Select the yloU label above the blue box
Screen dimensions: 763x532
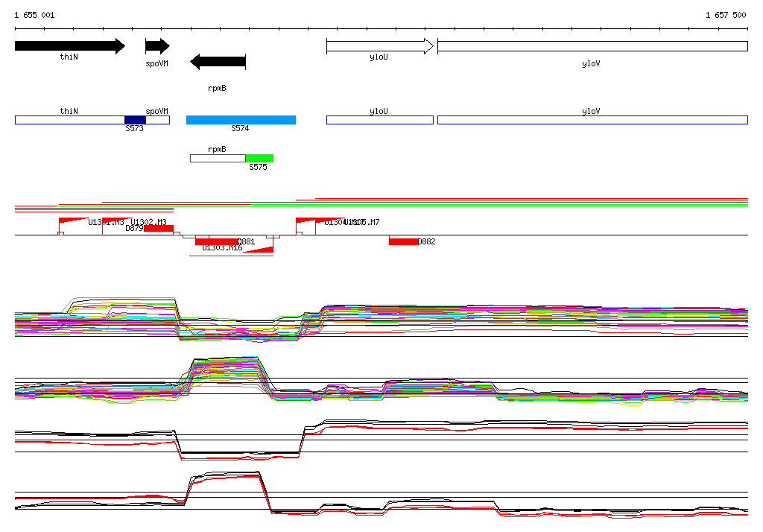click(379, 112)
